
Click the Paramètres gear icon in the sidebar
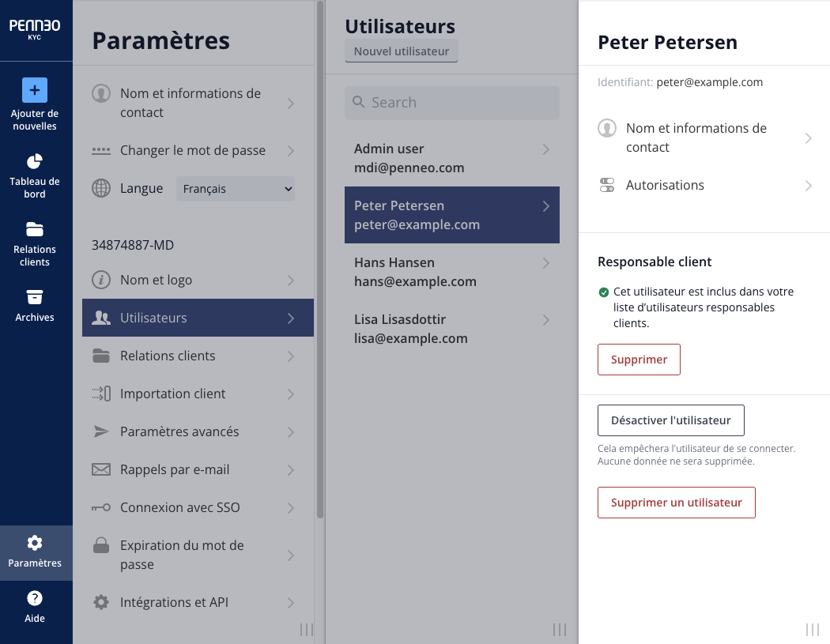35,543
